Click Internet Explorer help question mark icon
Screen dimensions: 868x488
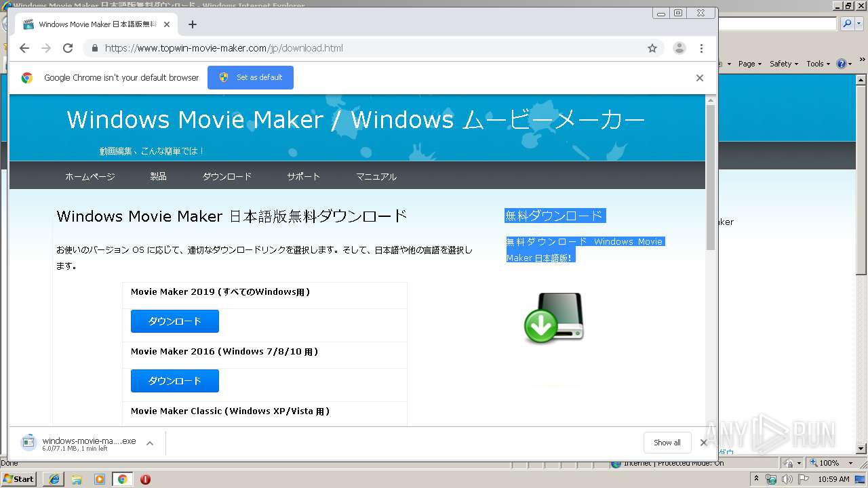[x=843, y=64]
